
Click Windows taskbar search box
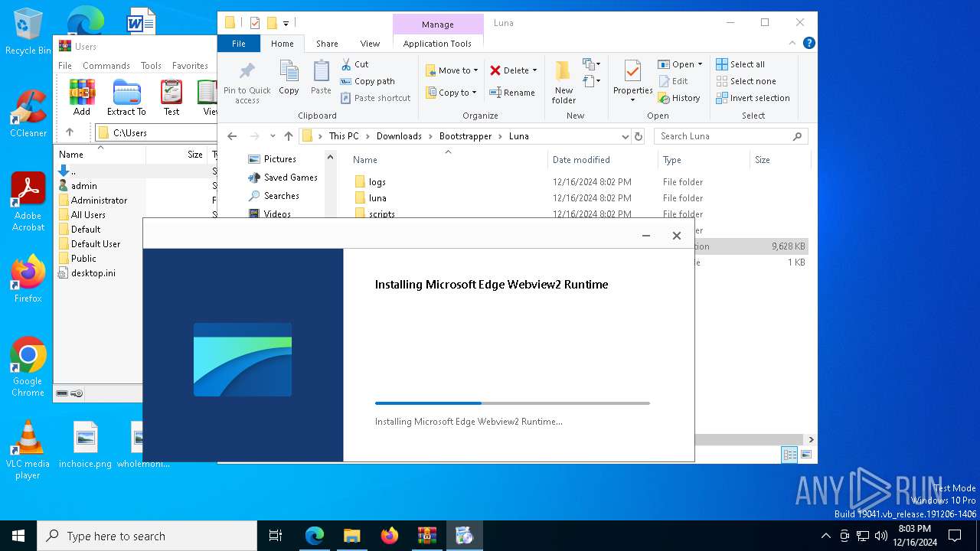point(147,536)
